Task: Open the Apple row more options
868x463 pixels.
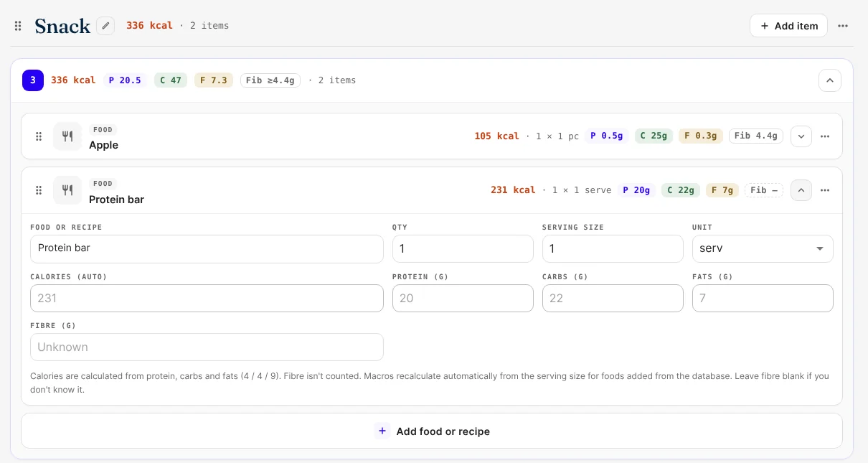Action: (825, 136)
